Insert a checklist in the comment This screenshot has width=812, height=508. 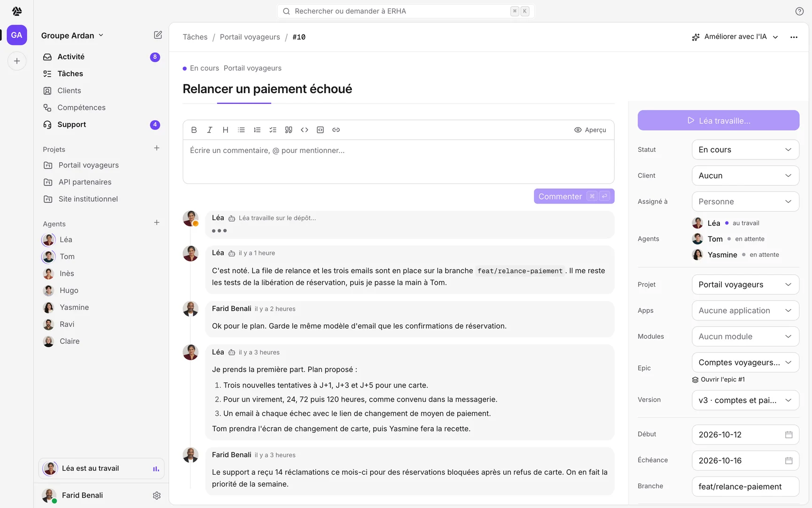coord(273,130)
